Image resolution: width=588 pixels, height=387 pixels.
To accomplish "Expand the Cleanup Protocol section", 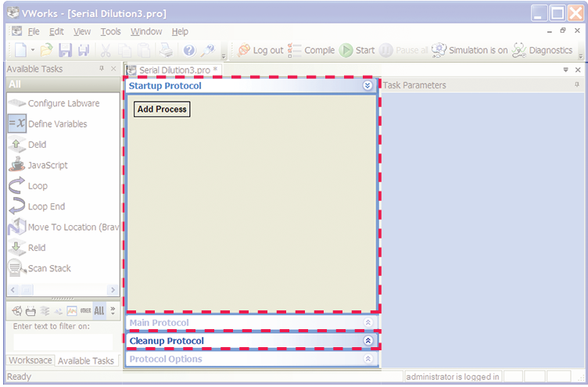I will coord(367,342).
